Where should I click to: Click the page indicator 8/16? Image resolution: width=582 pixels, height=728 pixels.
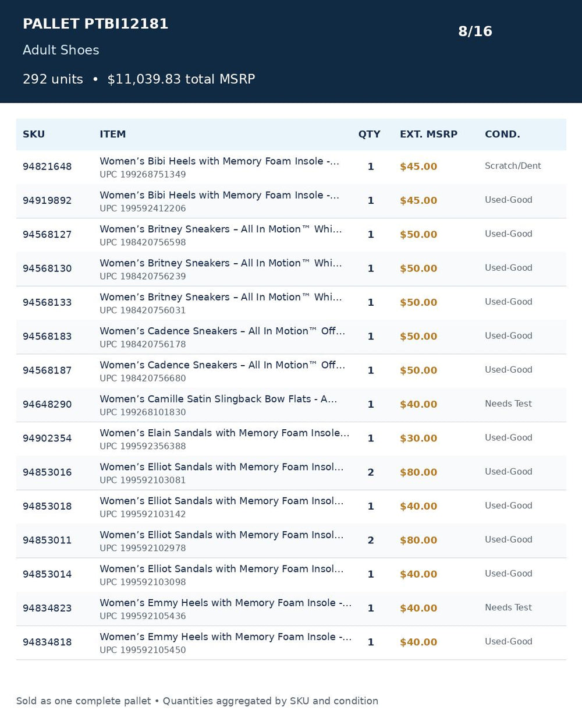tap(475, 31)
